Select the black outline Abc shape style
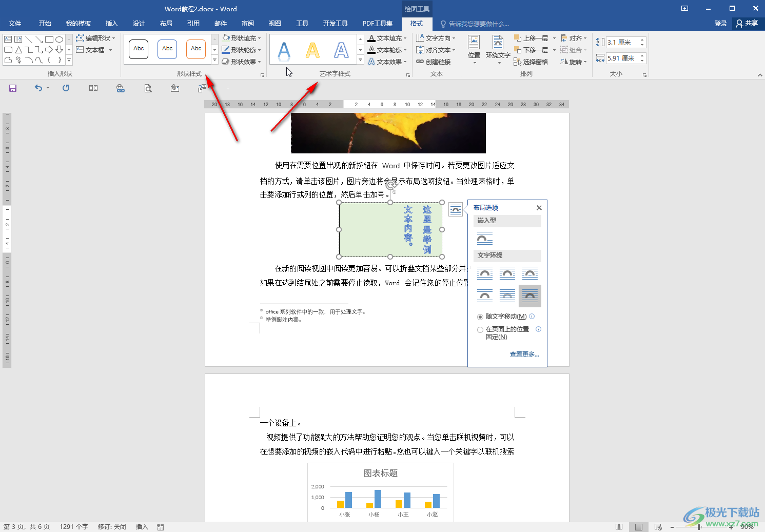 click(139, 49)
